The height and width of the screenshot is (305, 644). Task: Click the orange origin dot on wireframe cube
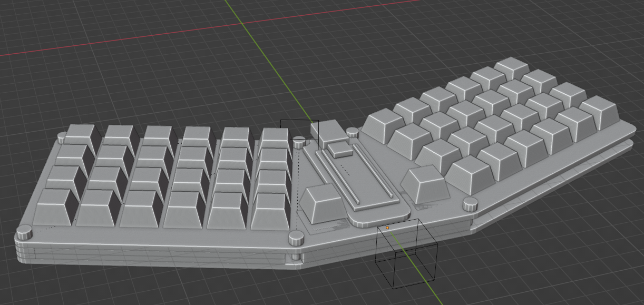[x=387, y=228]
